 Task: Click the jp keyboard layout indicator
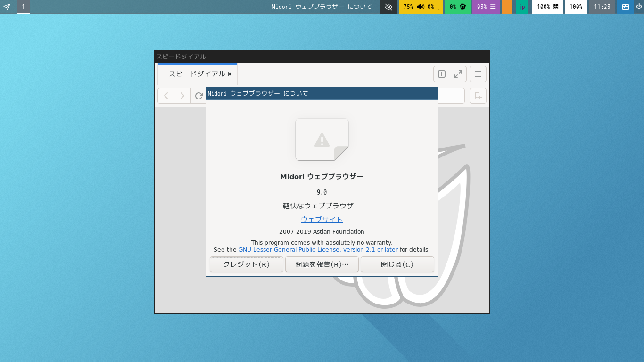coord(522,7)
